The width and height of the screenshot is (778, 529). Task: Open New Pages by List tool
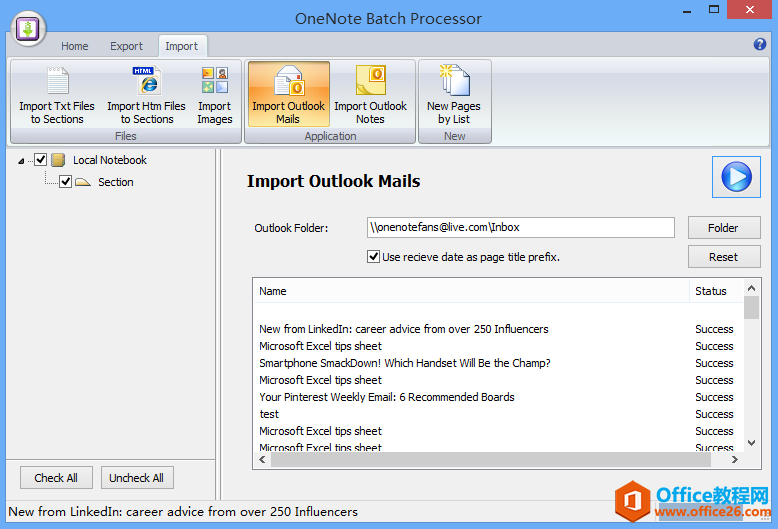[454, 94]
